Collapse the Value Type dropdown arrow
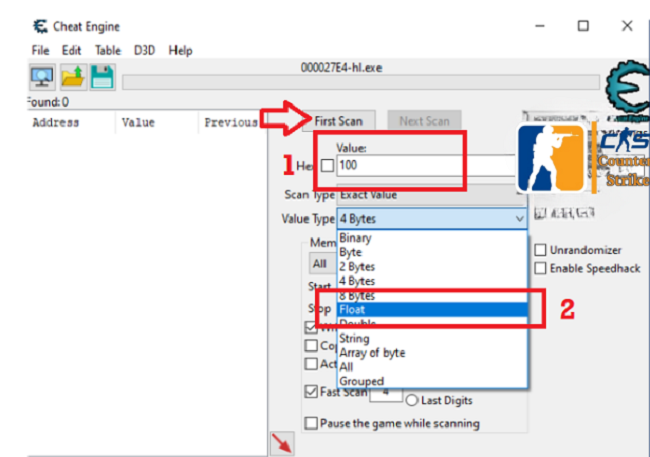The height and width of the screenshot is (457, 650). [518, 218]
